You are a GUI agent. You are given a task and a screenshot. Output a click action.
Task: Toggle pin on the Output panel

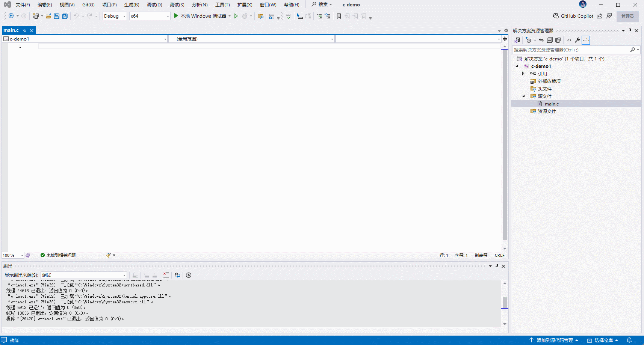pyautogui.click(x=497, y=266)
